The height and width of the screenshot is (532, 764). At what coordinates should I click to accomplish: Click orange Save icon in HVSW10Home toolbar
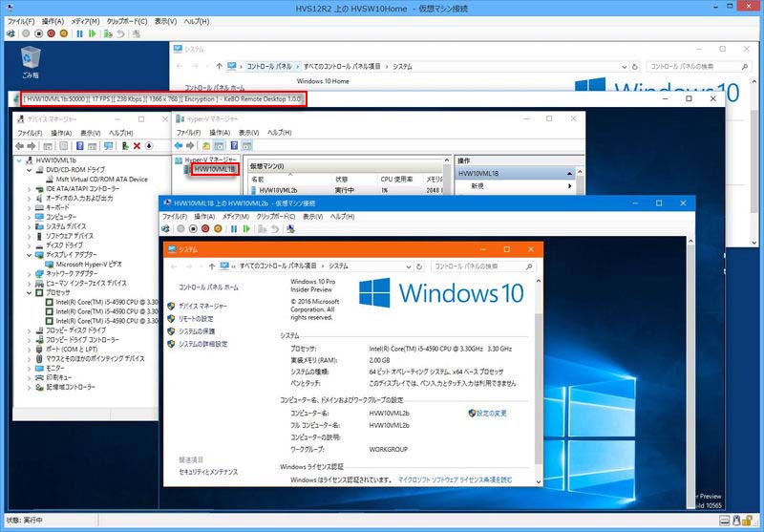pyautogui.click(x=63, y=33)
